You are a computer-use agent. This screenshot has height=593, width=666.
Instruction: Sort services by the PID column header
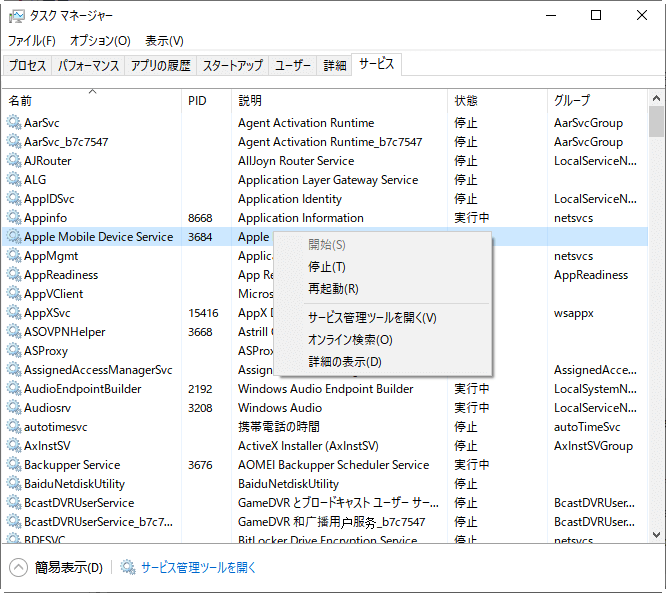coord(197,101)
